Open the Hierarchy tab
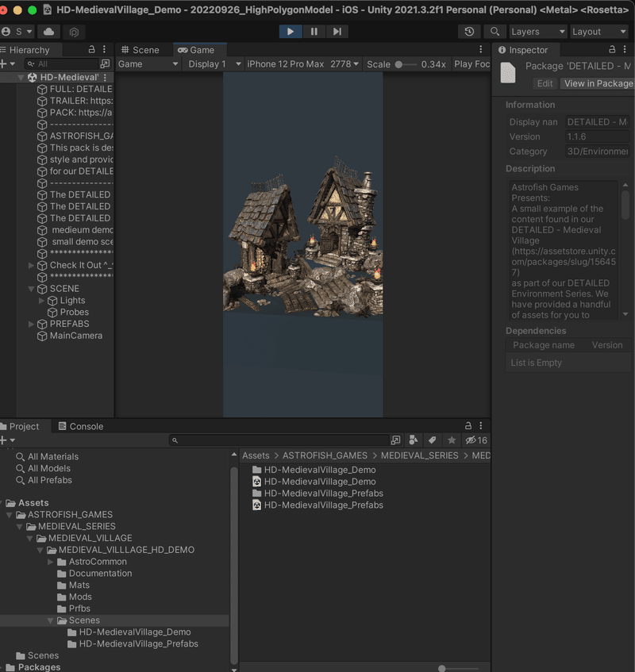 [29, 50]
